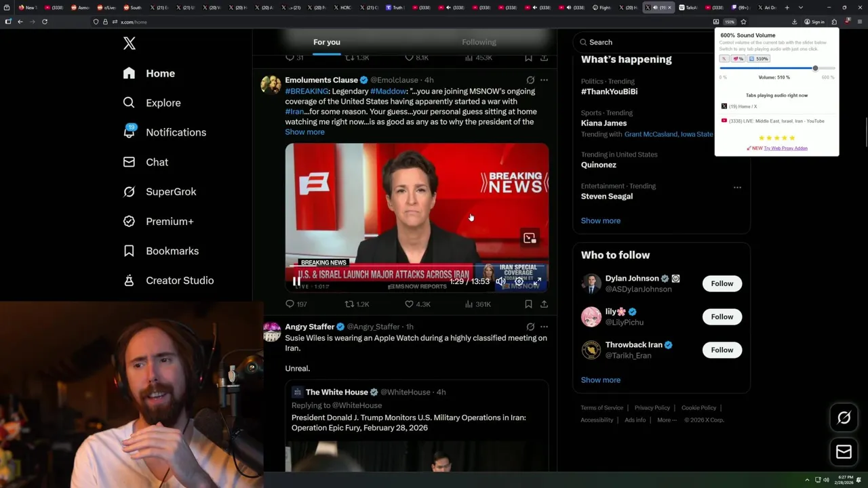
Task: Open the browser downloads icon
Action: tap(795, 22)
